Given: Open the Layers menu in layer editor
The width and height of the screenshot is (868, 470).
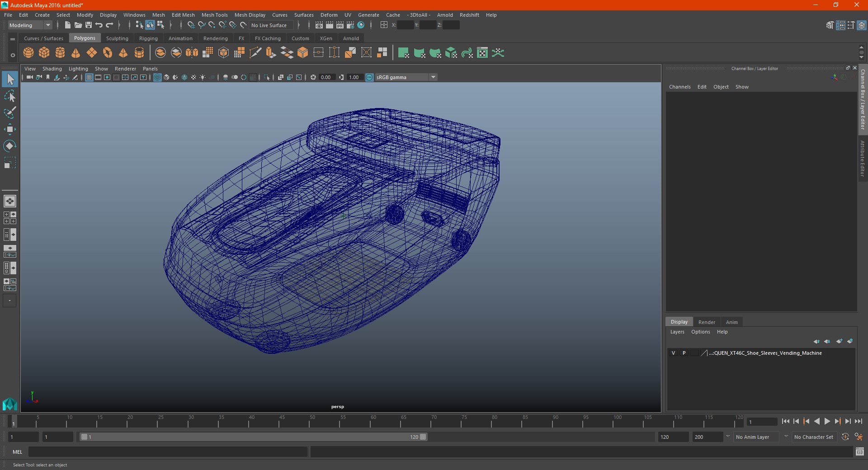Looking at the screenshot, I should pyautogui.click(x=677, y=332).
